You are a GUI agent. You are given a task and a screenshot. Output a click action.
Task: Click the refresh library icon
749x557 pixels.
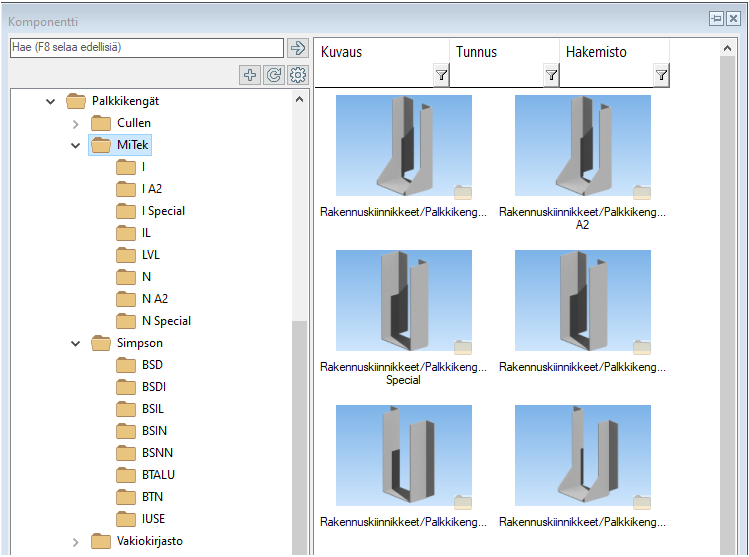point(274,75)
